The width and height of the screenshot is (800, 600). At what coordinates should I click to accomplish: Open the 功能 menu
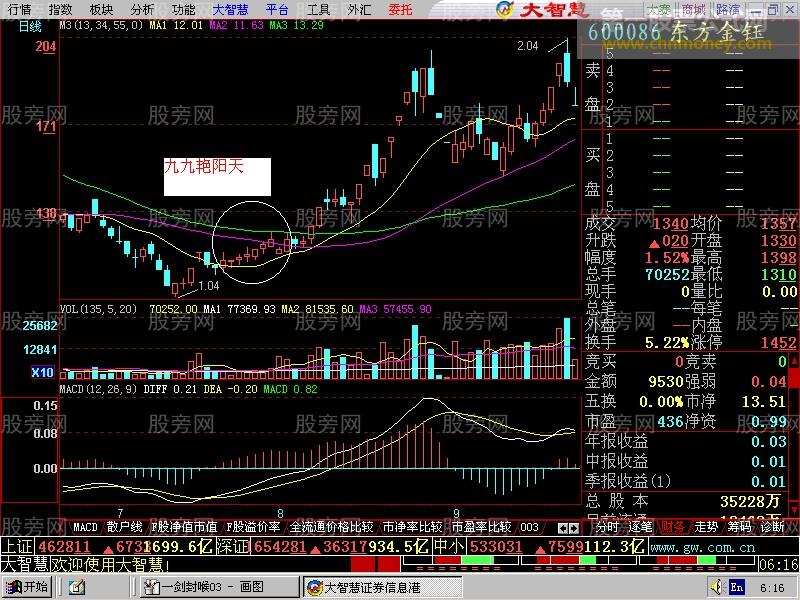pyautogui.click(x=183, y=9)
